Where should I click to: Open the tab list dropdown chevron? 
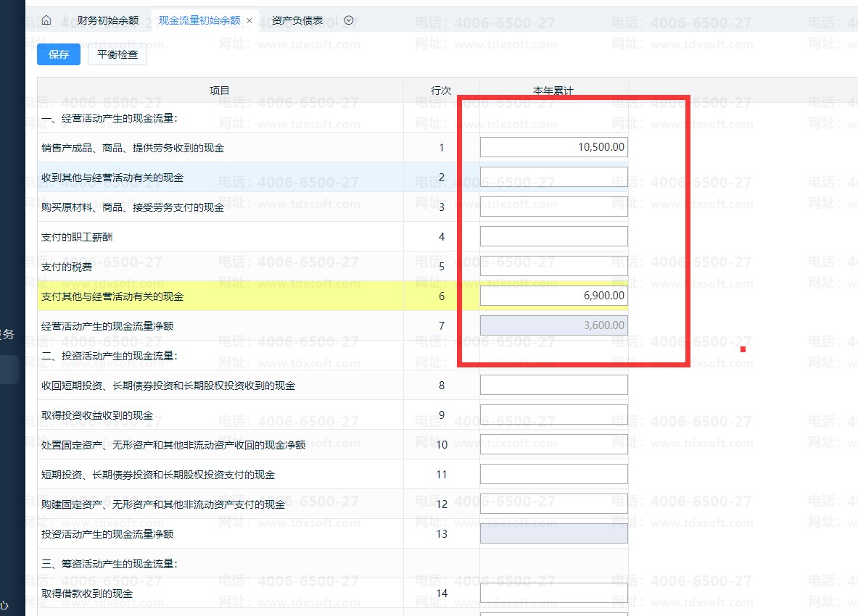pos(348,20)
